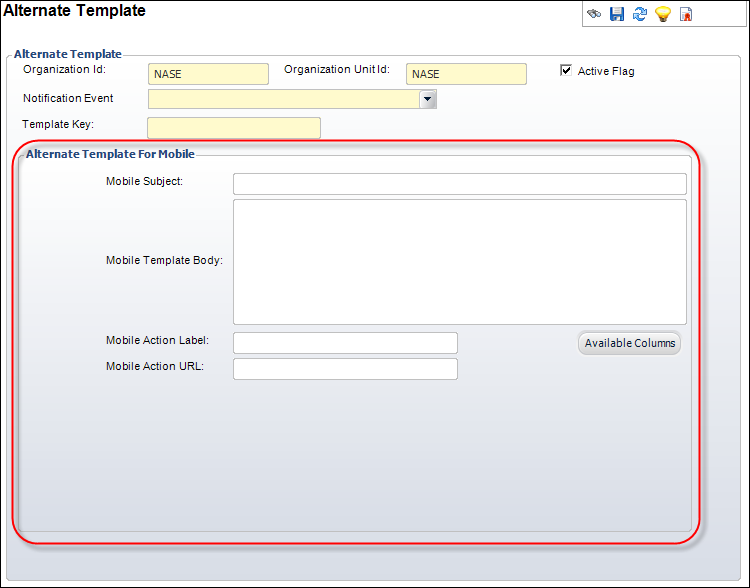
Task: Click the Active Flag label text
Action: point(606,71)
